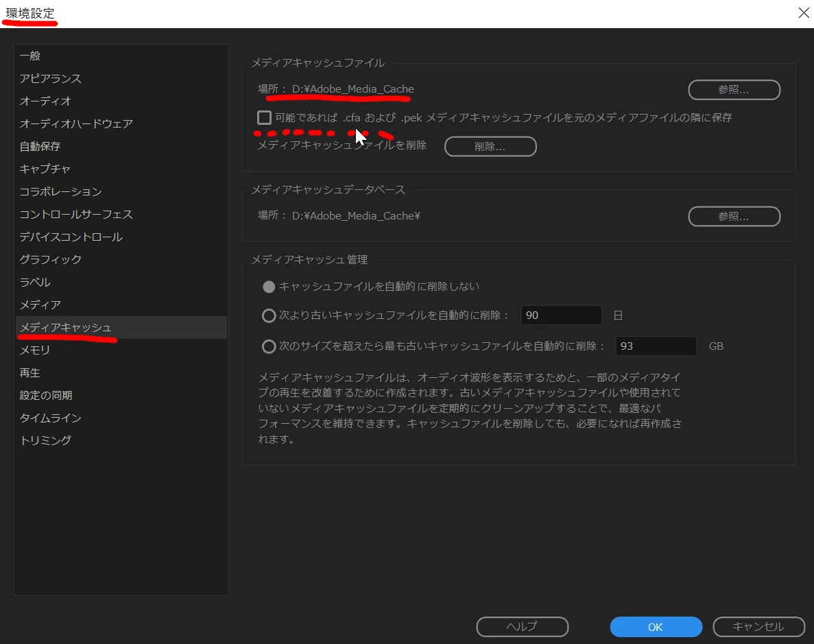Viewport: 814px width, 644px height.
Task: Click the database path D:¥Adobe_Media_Cache¥
Action: (x=356, y=215)
